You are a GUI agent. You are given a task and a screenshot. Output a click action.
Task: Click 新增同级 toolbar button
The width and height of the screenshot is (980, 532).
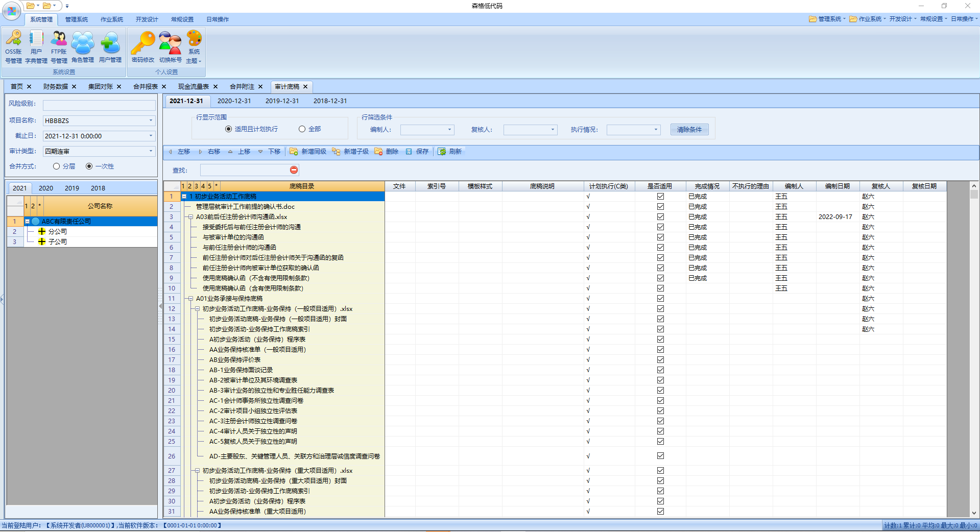(x=308, y=152)
